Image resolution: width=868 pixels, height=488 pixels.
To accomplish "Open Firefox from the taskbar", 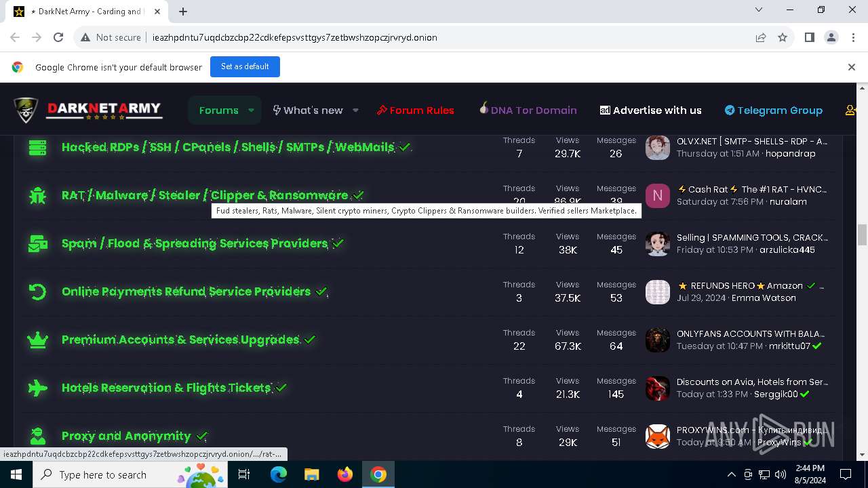I will pyautogui.click(x=345, y=474).
